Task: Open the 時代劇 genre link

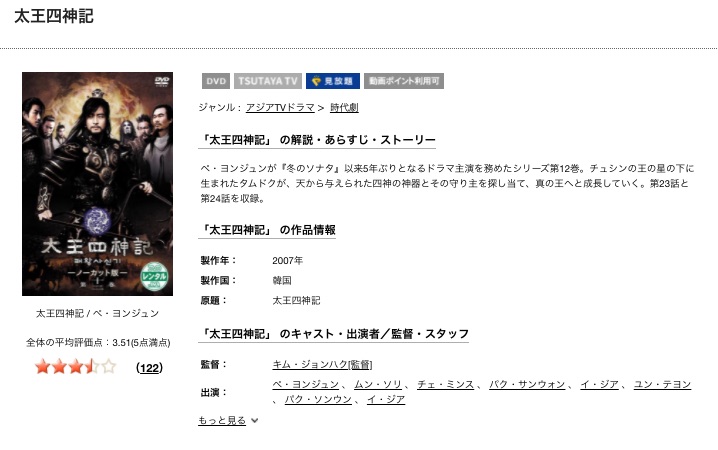Action: (344, 108)
